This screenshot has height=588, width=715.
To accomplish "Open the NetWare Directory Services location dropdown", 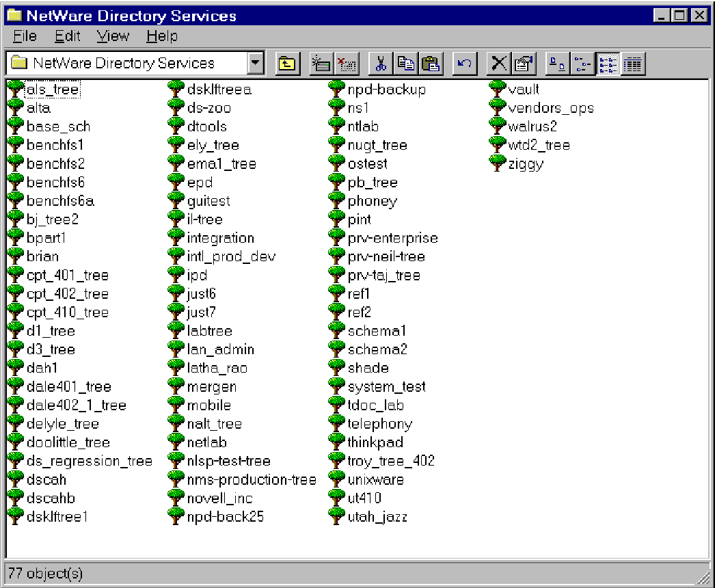I will pyautogui.click(x=256, y=63).
